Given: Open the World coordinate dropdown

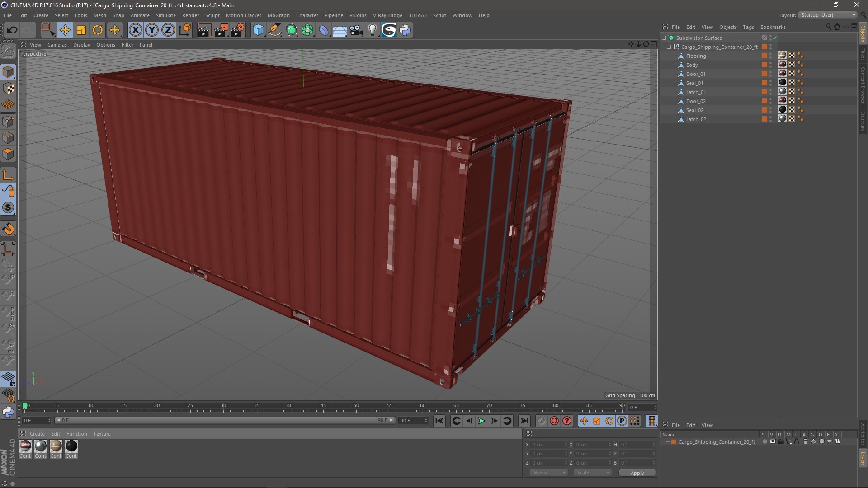Looking at the screenshot, I should pyautogui.click(x=549, y=473).
